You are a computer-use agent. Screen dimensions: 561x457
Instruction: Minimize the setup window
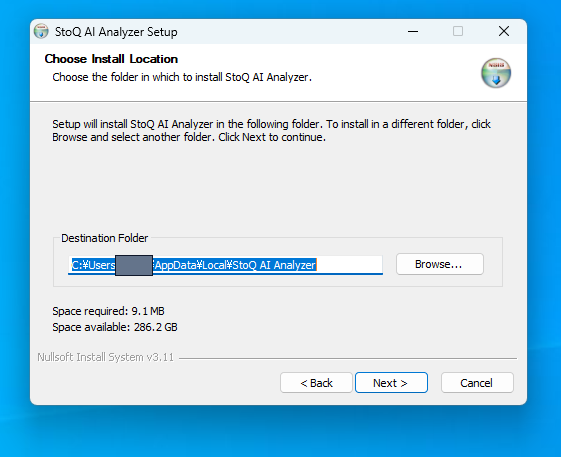(x=413, y=31)
